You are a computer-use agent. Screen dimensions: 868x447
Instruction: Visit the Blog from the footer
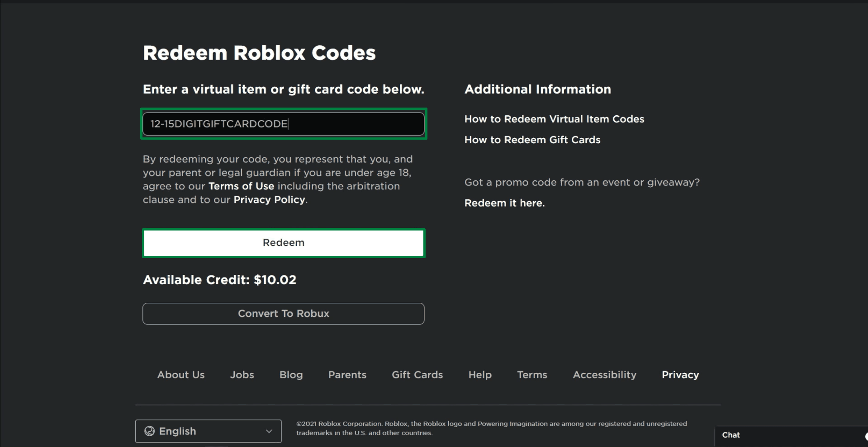[x=291, y=375]
